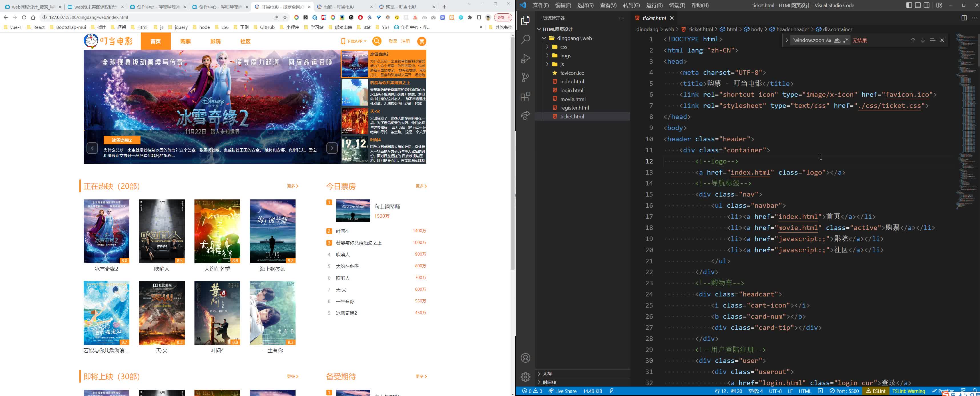Open the Search view in VS Code sidebar
Viewport: 980px width, 396px height.
pos(525,39)
